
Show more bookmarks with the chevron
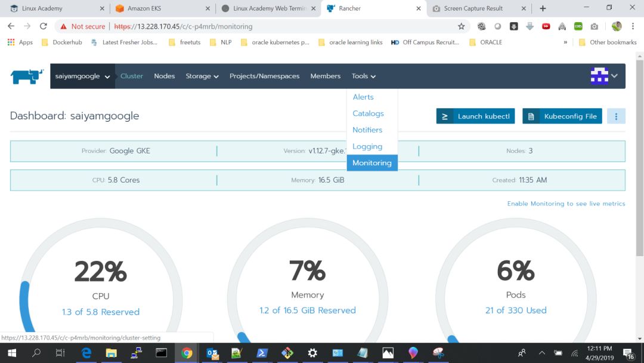pyautogui.click(x=565, y=42)
